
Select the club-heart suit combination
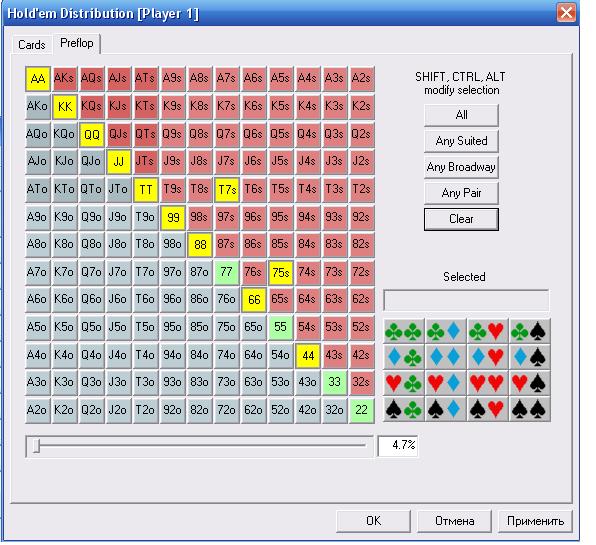click(x=488, y=331)
